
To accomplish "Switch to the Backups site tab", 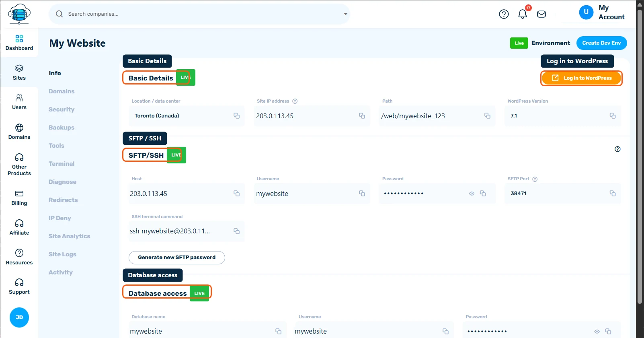I will click(62, 128).
